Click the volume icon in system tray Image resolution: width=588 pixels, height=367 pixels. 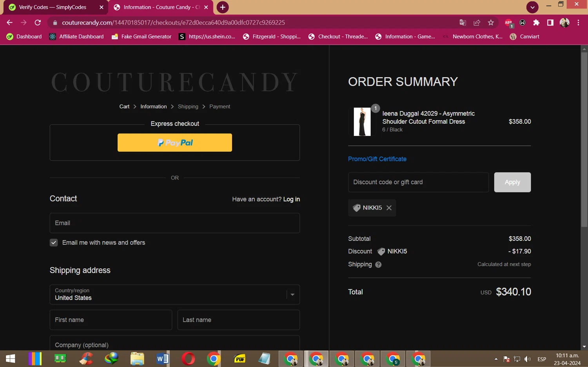[x=528, y=359]
